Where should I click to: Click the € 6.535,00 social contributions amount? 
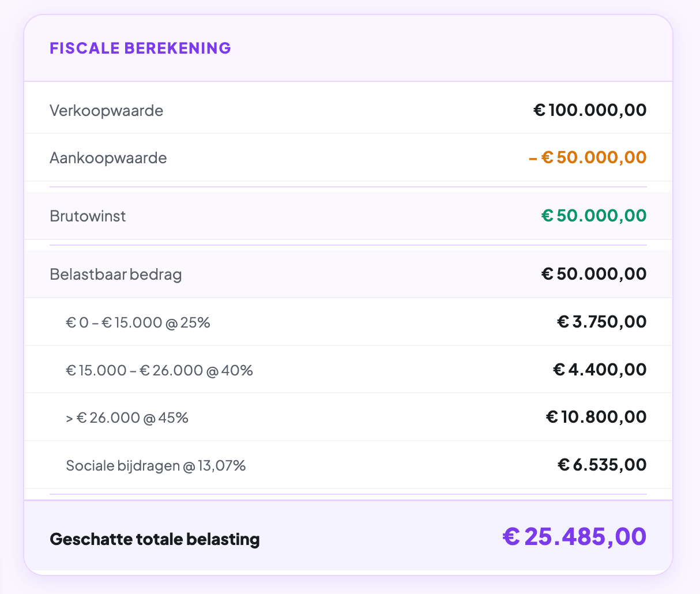point(602,465)
